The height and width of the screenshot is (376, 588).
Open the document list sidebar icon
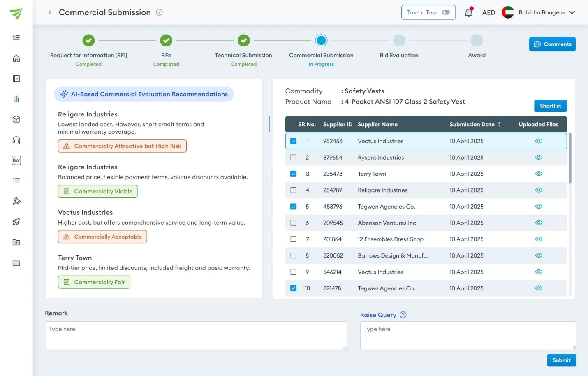point(16,79)
